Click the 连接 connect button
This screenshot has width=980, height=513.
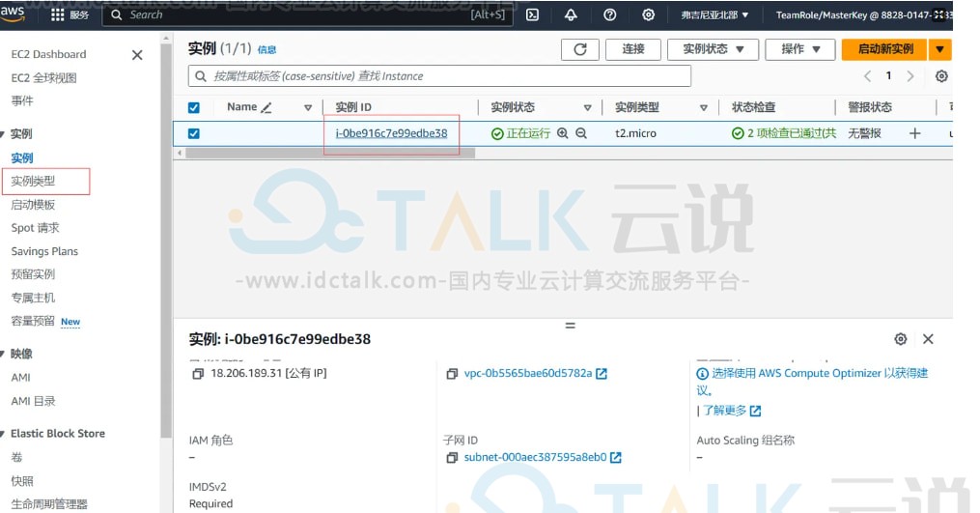633,49
